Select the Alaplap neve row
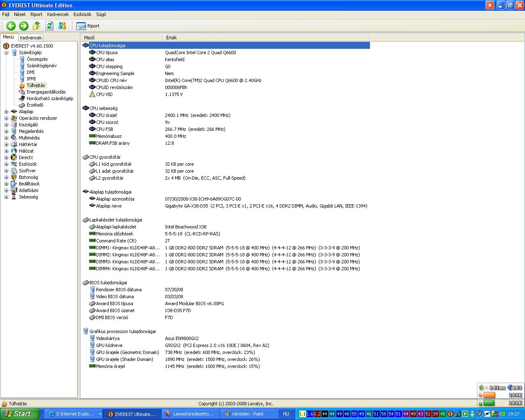 (226, 206)
